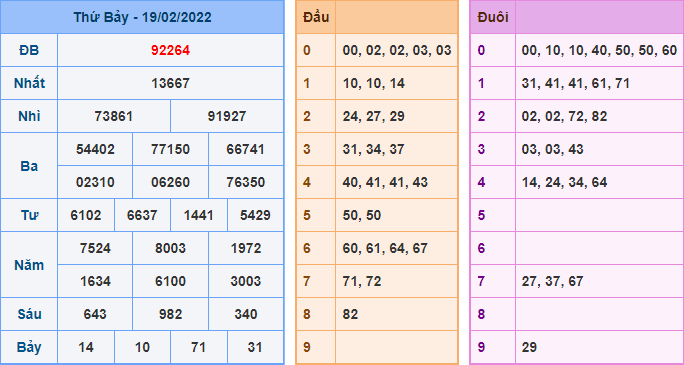Click the Đầu table column header

click(316, 17)
